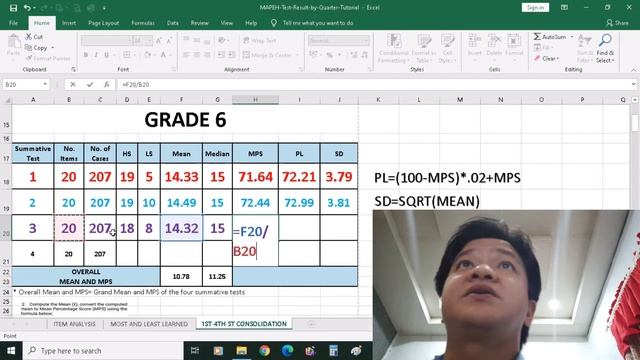Cancel the formula entry with the X icon
640x360 pixels.
(73, 84)
